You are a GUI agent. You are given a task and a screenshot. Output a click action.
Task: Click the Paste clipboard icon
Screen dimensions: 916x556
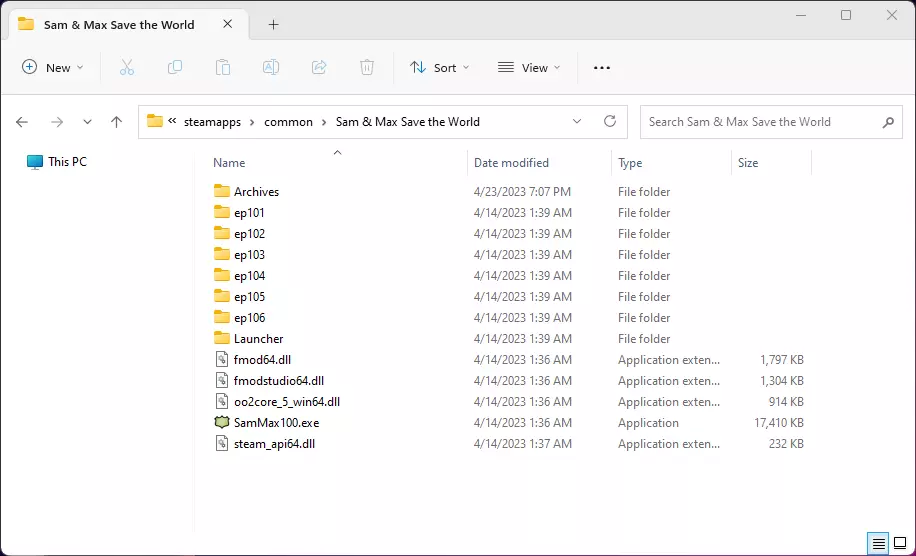(x=223, y=68)
